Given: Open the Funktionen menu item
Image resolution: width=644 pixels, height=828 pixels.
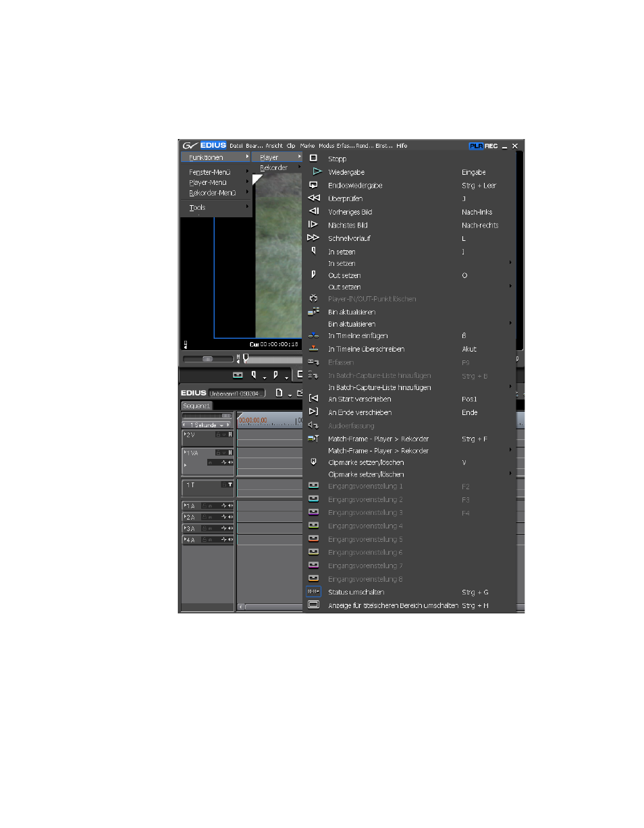Looking at the screenshot, I should pyautogui.click(x=216, y=157).
